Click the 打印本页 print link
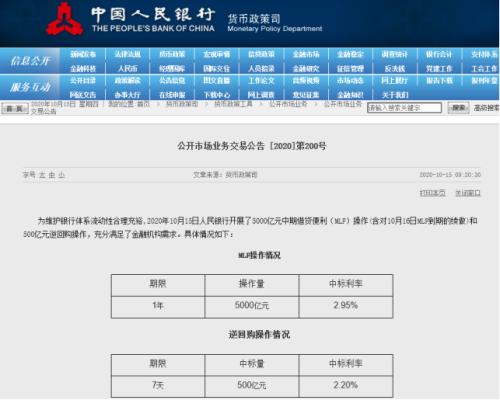 (432, 193)
